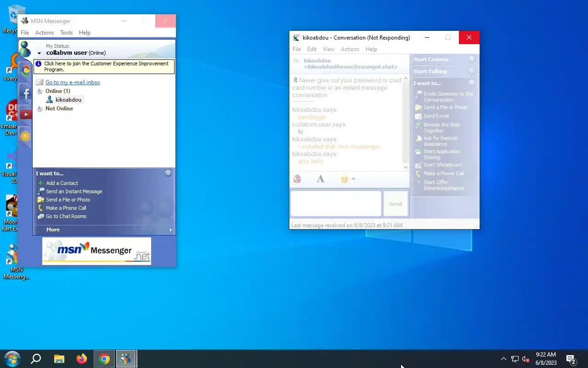This screenshot has height=368, width=588.
Task: Click Invite Someone to this Conversation icon
Action: [x=418, y=94]
